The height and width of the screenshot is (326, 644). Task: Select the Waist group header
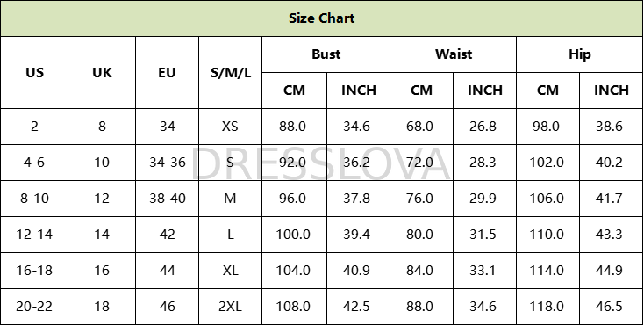coord(453,54)
